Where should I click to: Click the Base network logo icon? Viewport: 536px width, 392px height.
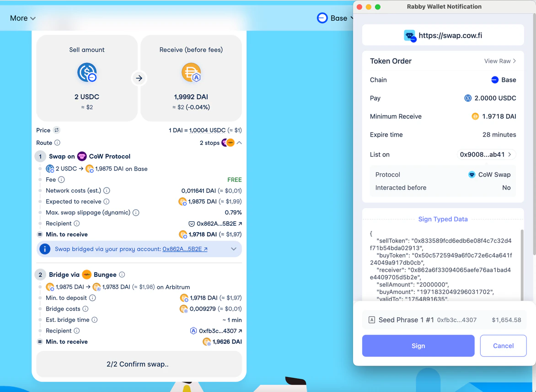coord(322,18)
